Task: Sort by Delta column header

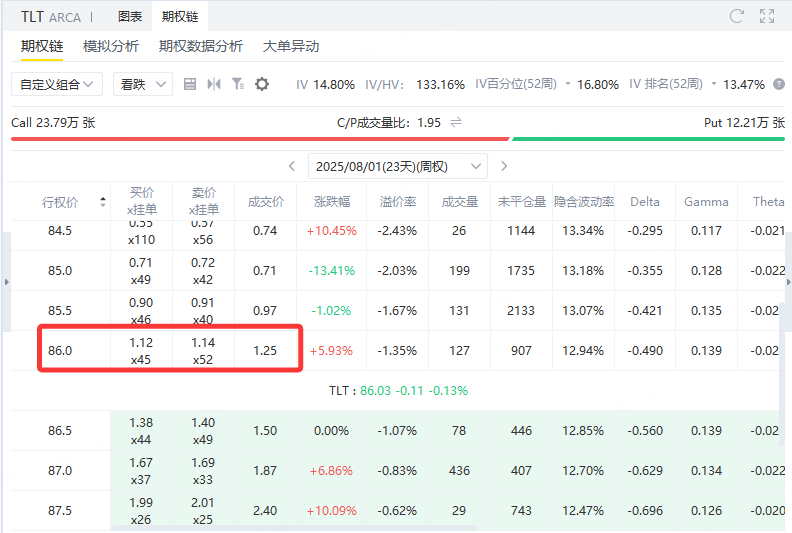Action: (x=645, y=202)
